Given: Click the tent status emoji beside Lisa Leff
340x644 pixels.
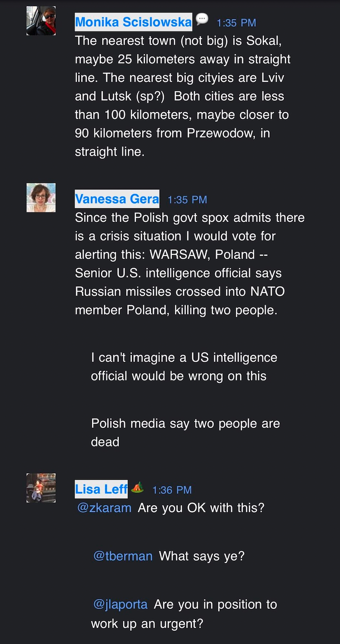Looking at the screenshot, I should click(137, 488).
